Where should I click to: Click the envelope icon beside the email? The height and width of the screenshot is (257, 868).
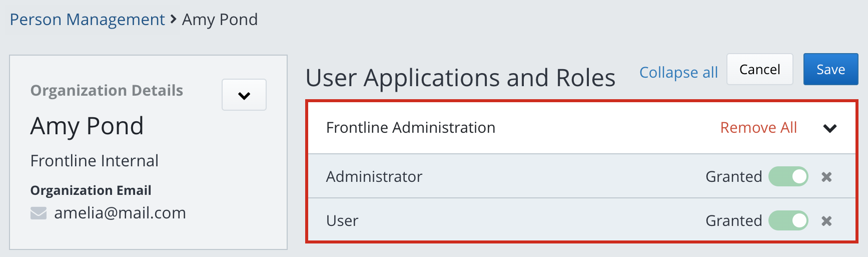(x=39, y=213)
